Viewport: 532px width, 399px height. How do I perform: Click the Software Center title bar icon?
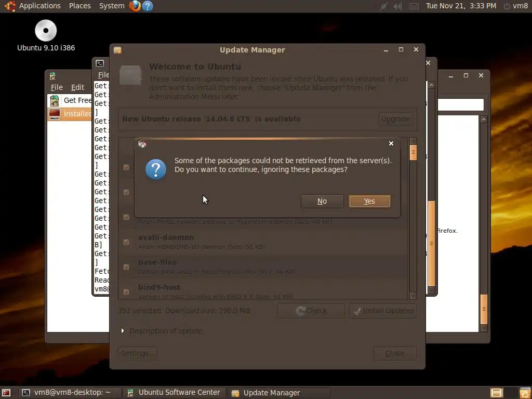click(52, 75)
